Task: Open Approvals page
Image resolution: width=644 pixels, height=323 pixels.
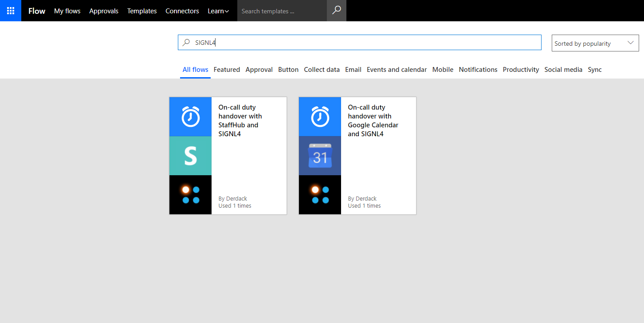Action: [104, 11]
